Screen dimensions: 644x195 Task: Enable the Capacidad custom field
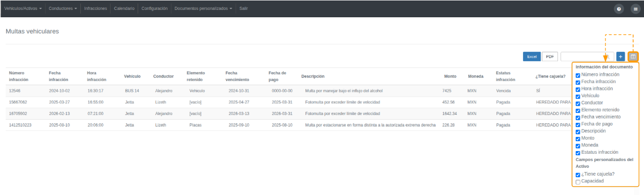[x=578, y=182]
